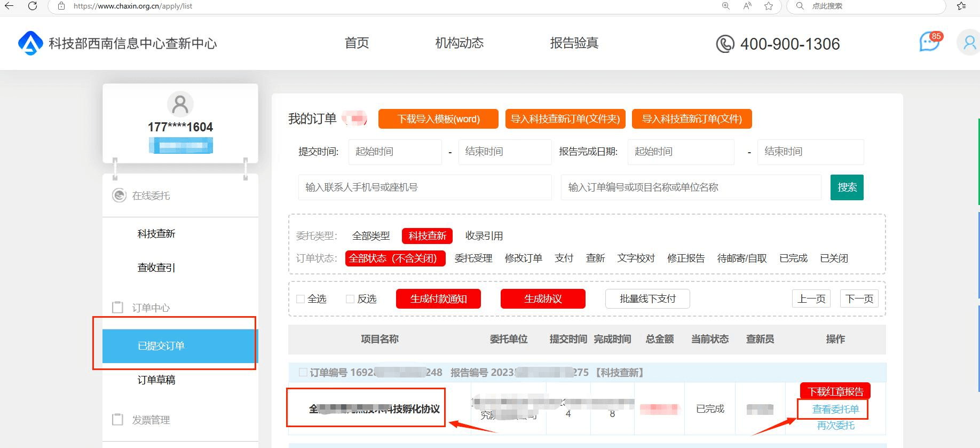Click the read aloud icon in address bar
The height and width of the screenshot is (448, 980).
pos(747,6)
